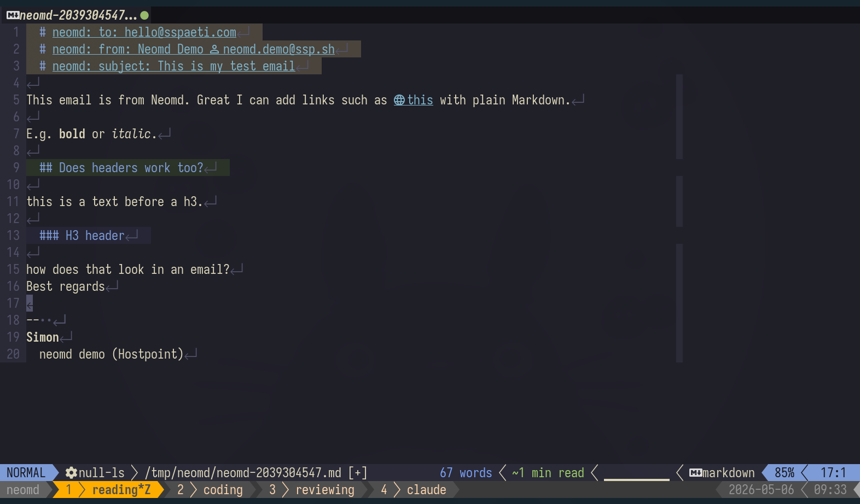Click 'neomd demo (Hostpoint)' signature line
Viewport: 860px width, 504px height.
(112, 355)
